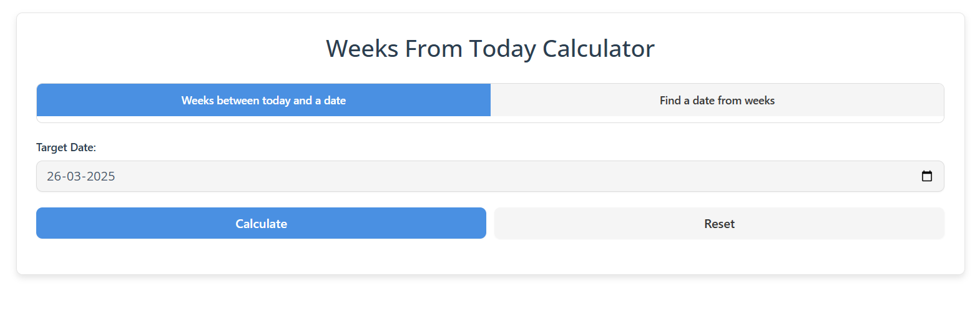Click the word Calculator in the title
This screenshot has width=980, height=323.
point(598,48)
